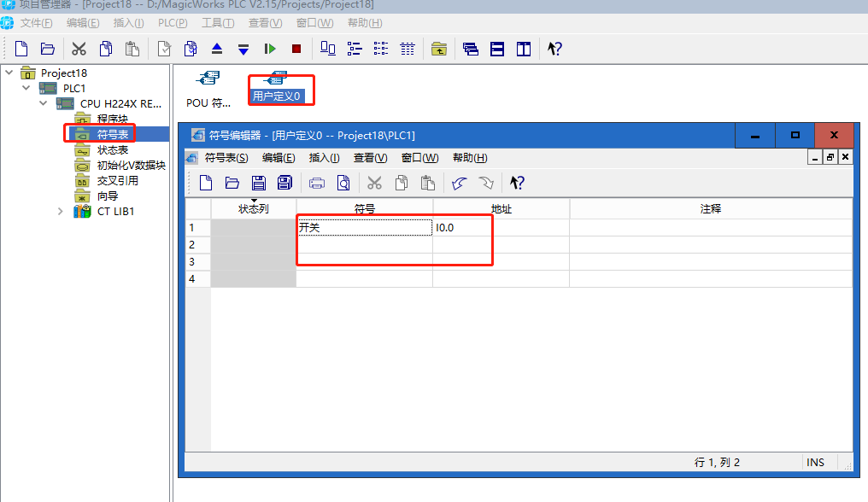Tile windows horizontally icon
This screenshot has width=868, height=502.
[497, 49]
